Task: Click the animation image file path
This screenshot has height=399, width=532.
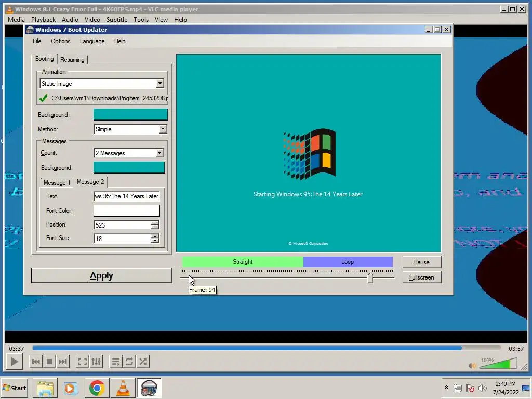Action: pyautogui.click(x=110, y=98)
